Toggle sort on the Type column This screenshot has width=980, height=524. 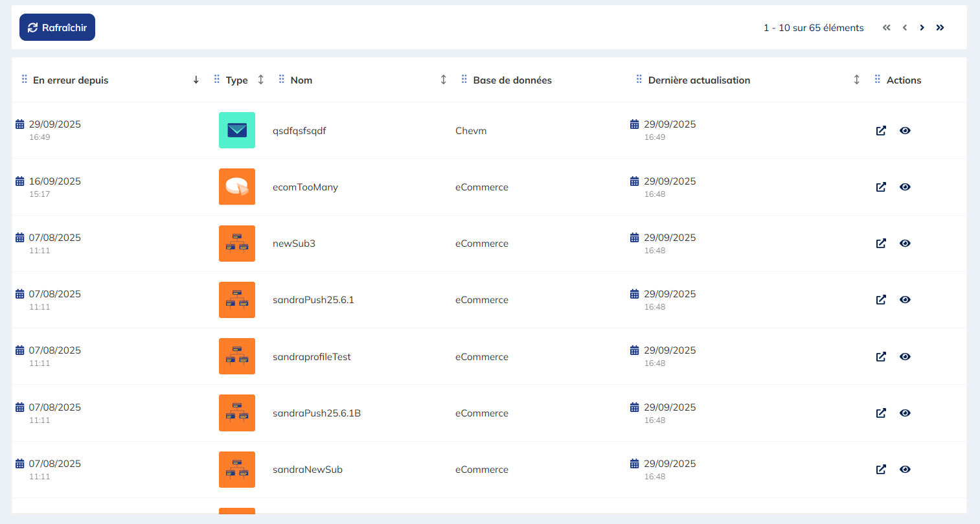261,80
